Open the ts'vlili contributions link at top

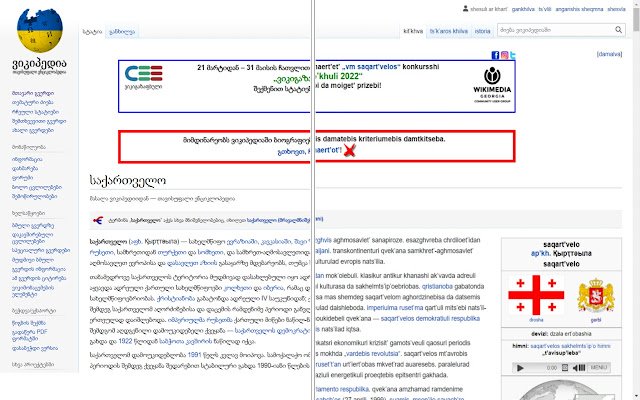pyautogui.click(x=545, y=9)
